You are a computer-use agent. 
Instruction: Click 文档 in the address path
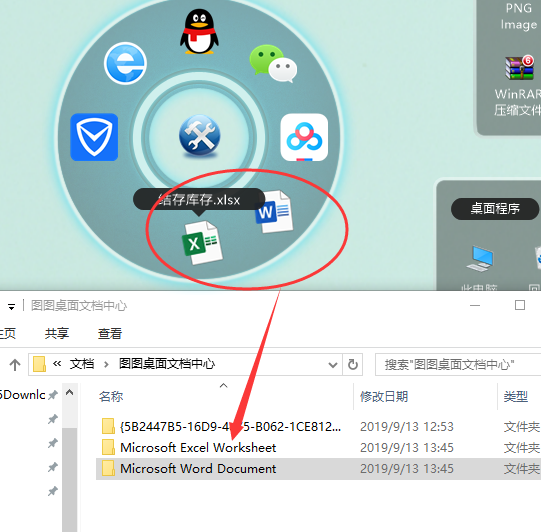(82, 364)
